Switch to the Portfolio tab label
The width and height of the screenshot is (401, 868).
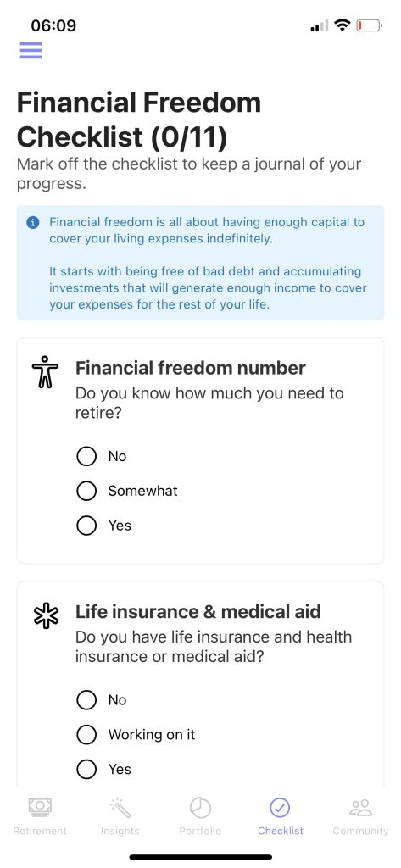pyautogui.click(x=200, y=831)
